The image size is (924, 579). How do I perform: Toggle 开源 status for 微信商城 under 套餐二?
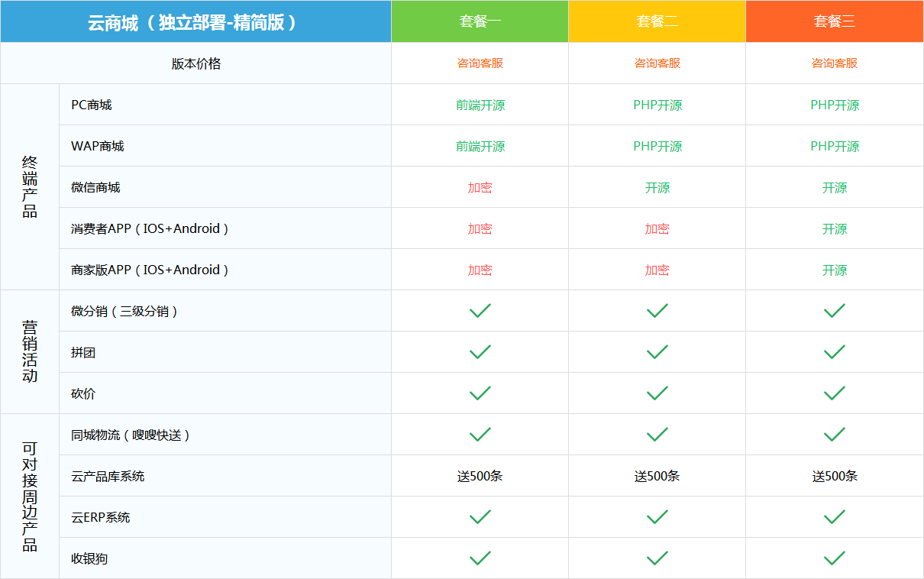656,186
